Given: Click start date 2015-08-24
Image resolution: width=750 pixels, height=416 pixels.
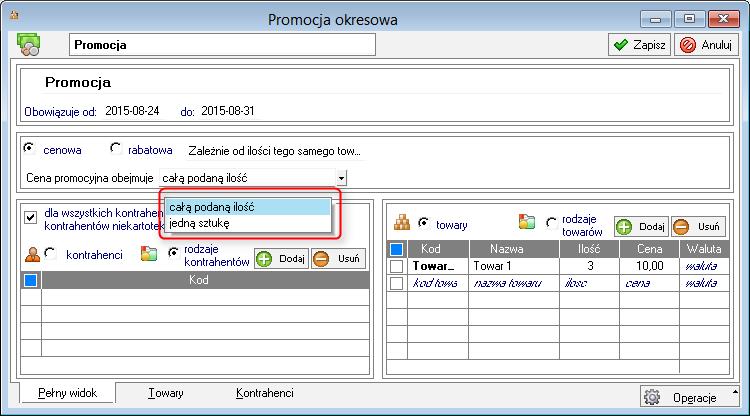Looking at the screenshot, I should (132, 111).
